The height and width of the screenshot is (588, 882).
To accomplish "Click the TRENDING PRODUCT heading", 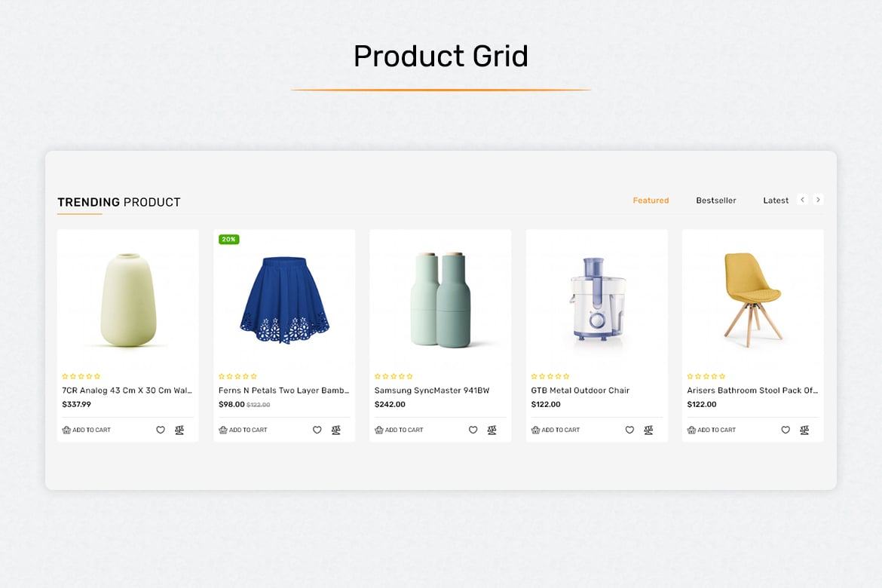I will coord(119,203).
